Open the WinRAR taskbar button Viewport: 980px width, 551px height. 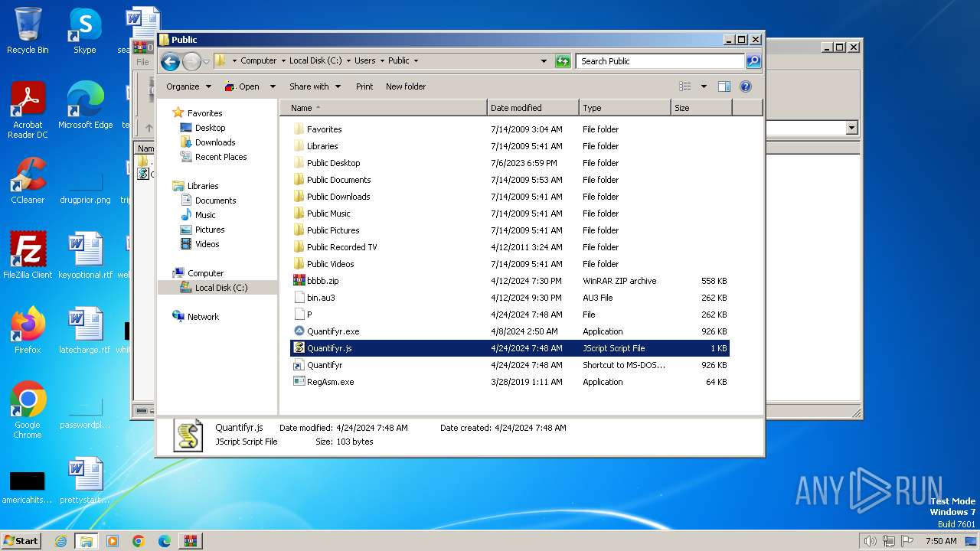click(x=190, y=541)
